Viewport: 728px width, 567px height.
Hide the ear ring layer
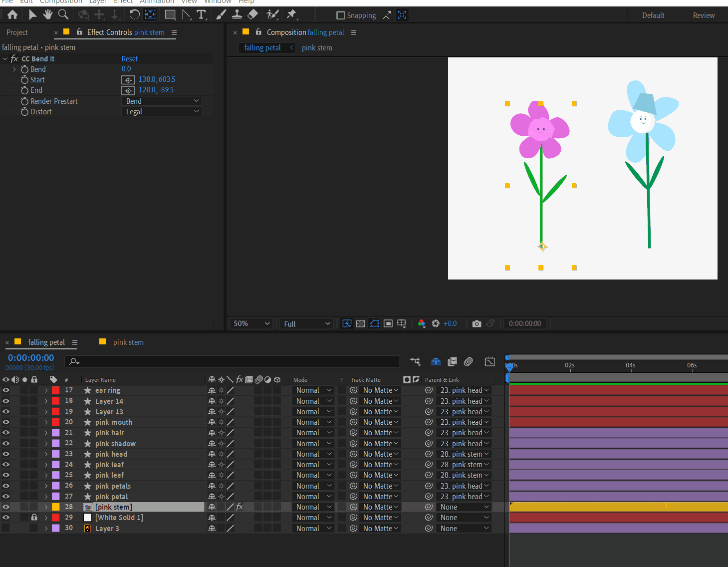click(x=6, y=390)
